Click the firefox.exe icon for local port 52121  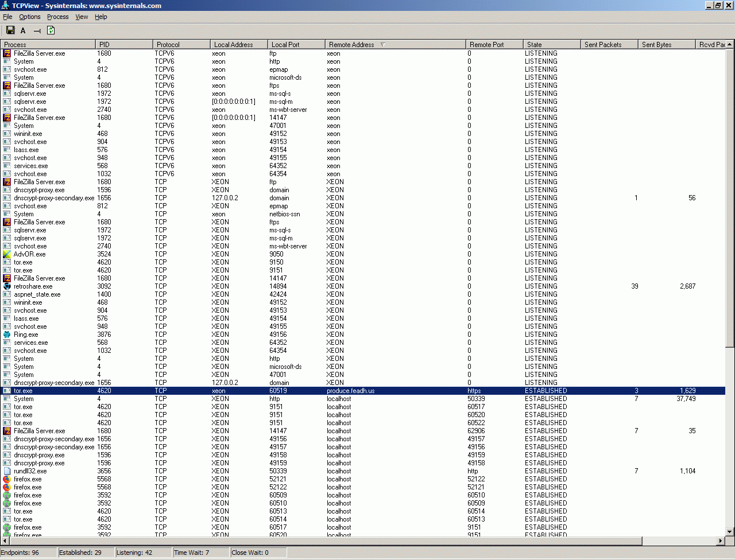click(x=7, y=479)
